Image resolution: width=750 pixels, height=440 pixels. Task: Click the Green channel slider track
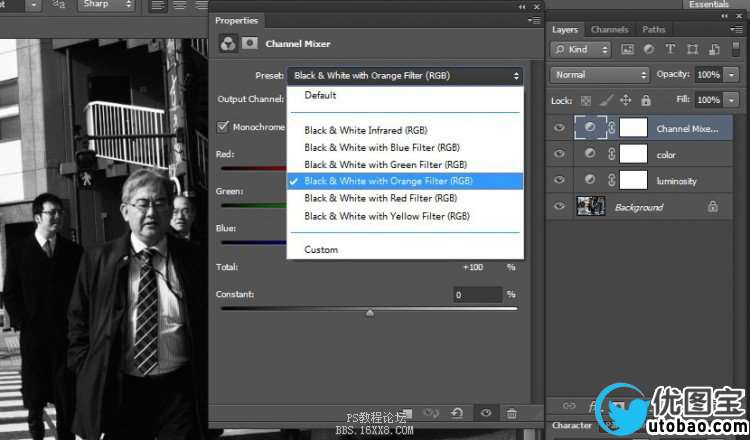(254, 205)
